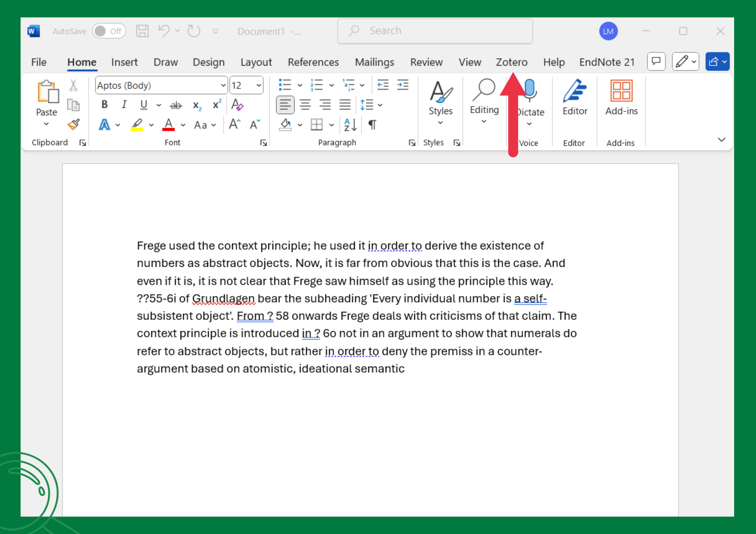Click the Undo arrow icon
This screenshot has width=756, height=534.
coord(164,31)
